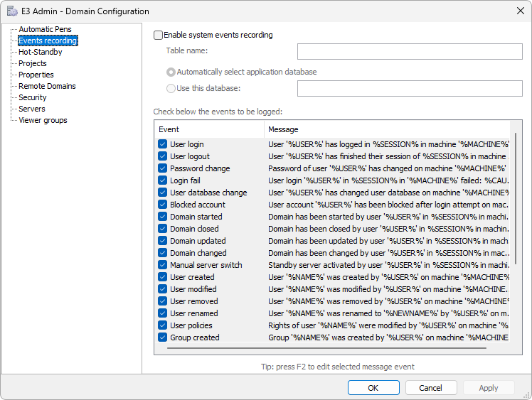Toggle User created event checkbox
The width and height of the screenshot is (532, 400).
pyautogui.click(x=163, y=277)
